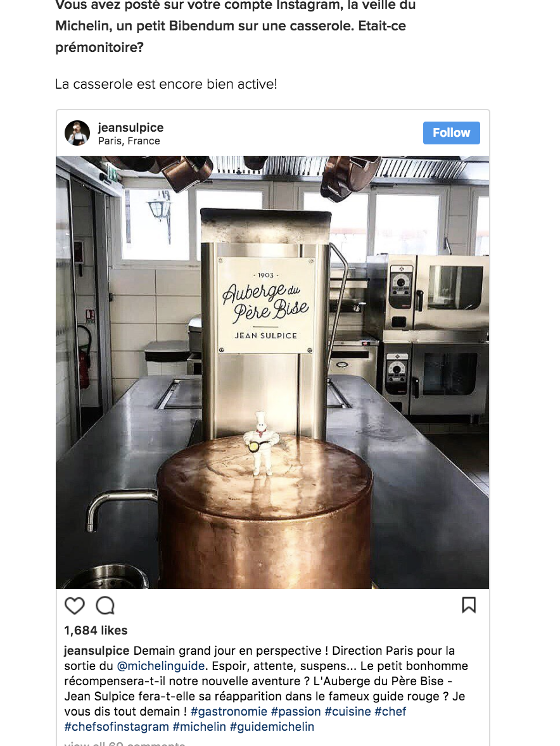Click jeansulpice profile avatar
This screenshot has height=746, width=560.
point(77,133)
